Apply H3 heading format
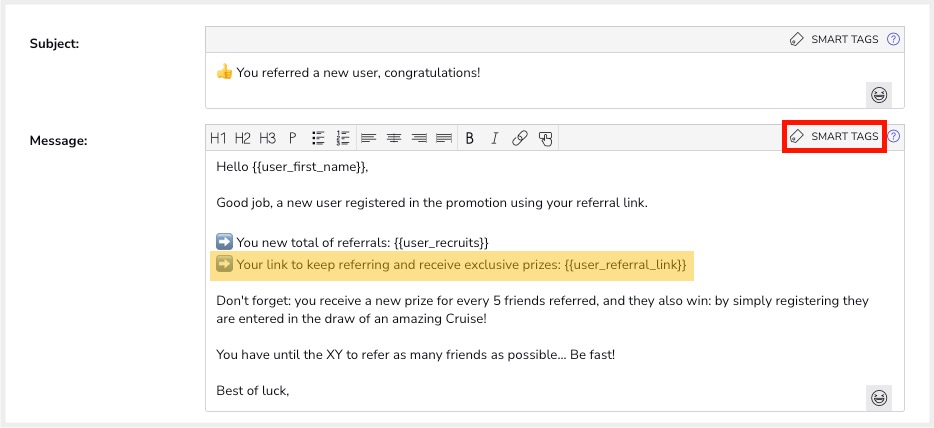 tap(268, 138)
